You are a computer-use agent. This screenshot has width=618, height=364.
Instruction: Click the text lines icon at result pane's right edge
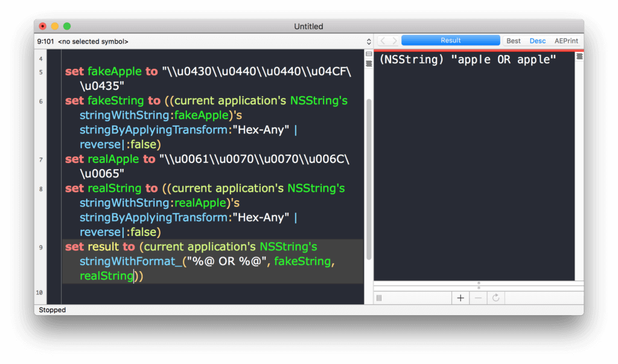coord(579,56)
